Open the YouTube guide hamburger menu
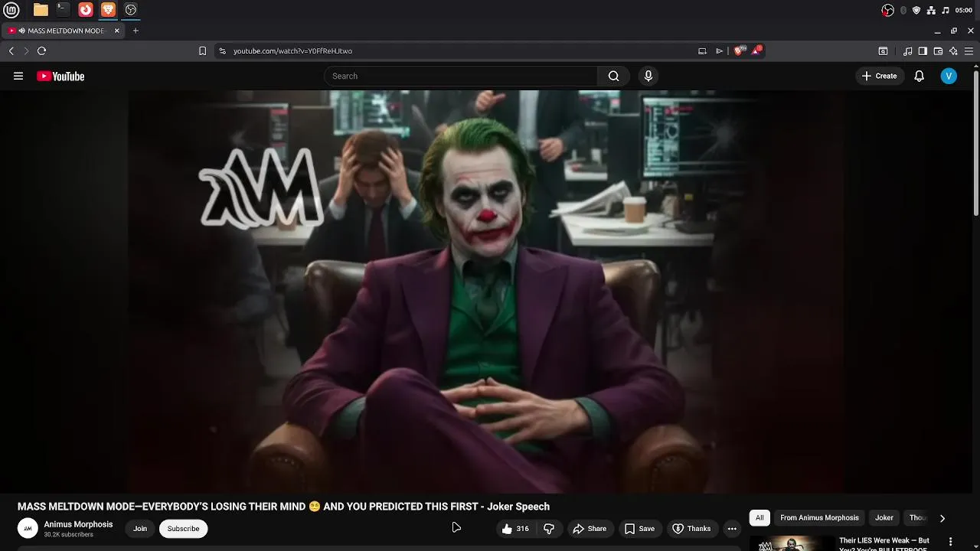The height and width of the screenshot is (551, 980). point(18,76)
